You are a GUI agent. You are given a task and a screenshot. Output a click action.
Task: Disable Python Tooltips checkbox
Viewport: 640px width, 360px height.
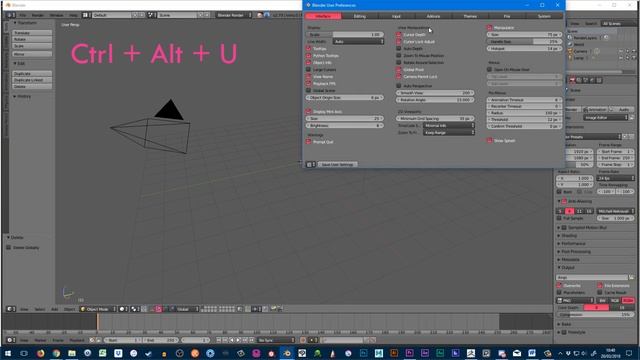309,56
